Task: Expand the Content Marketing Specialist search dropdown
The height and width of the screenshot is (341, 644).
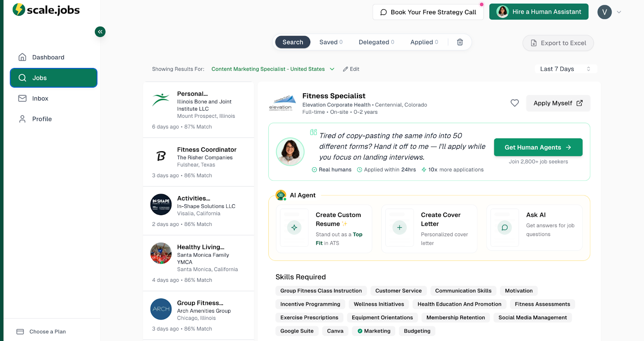Action: click(x=332, y=69)
